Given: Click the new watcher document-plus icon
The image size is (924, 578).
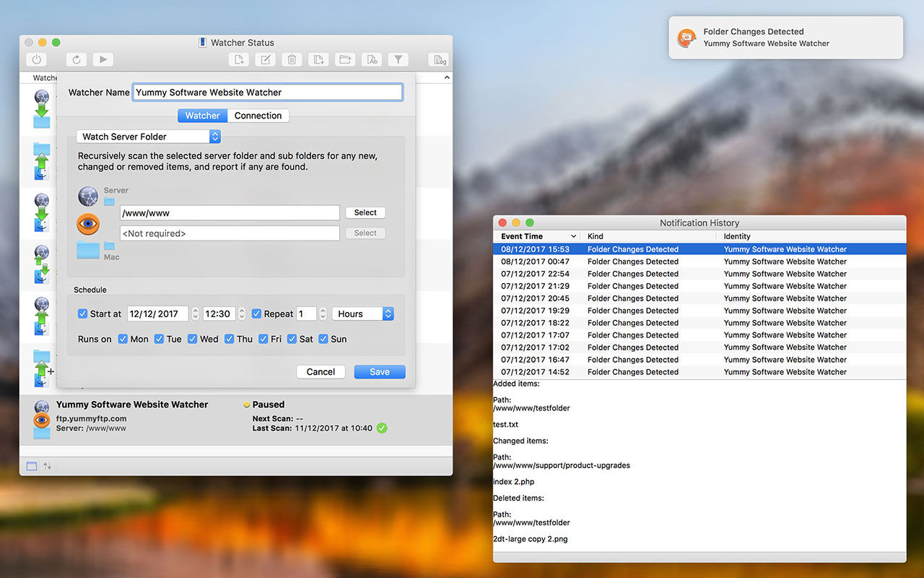Looking at the screenshot, I should click(239, 60).
